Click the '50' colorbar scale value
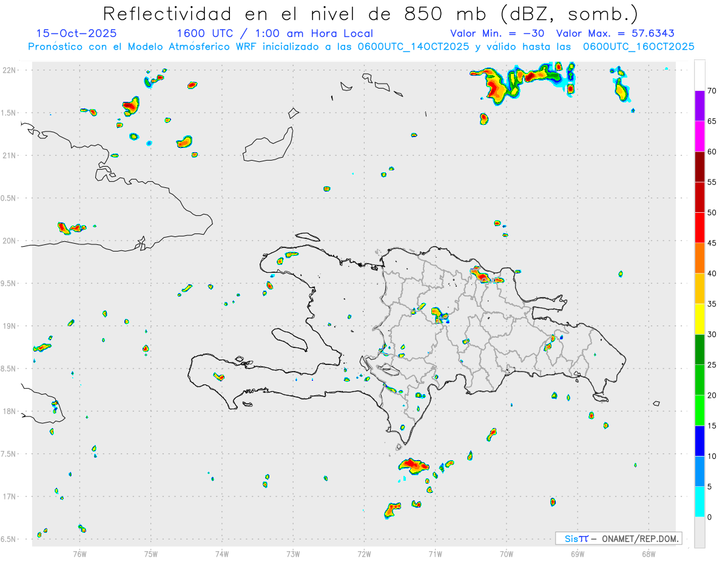 coord(712,213)
